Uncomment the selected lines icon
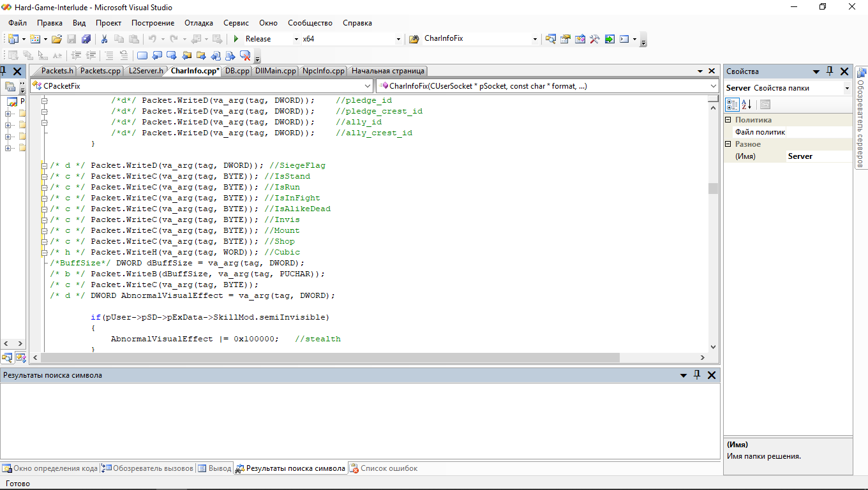Image resolution: width=868 pixels, height=490 pixels. click(x=124, y=56)
